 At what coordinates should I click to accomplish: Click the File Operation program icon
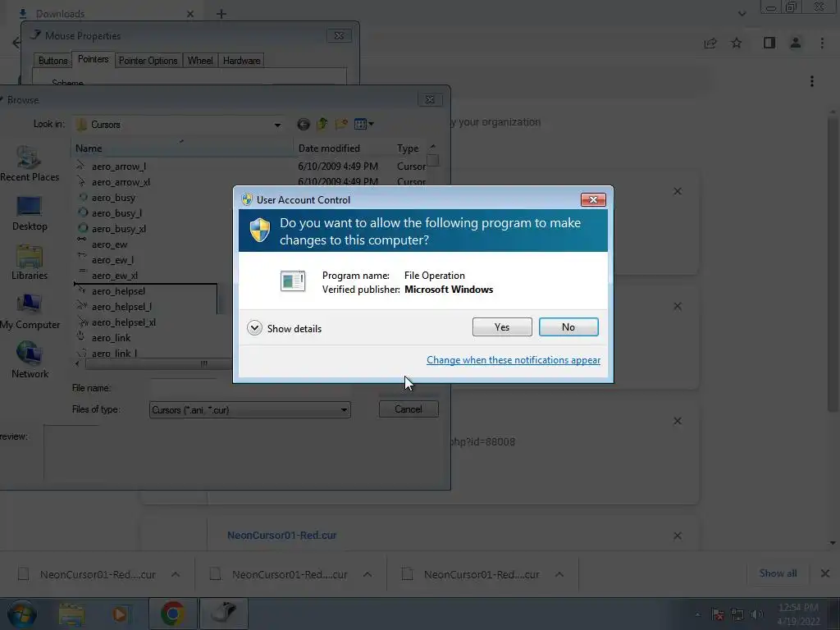click(x=293, y=281)
